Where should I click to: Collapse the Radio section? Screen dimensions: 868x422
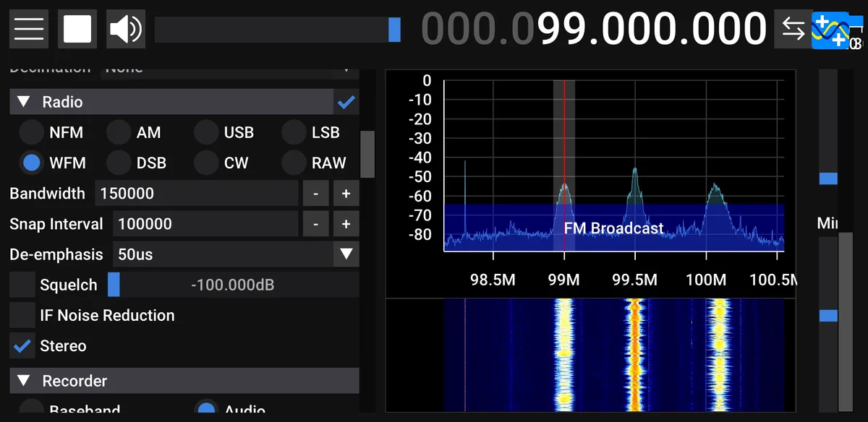click(24, 102)
